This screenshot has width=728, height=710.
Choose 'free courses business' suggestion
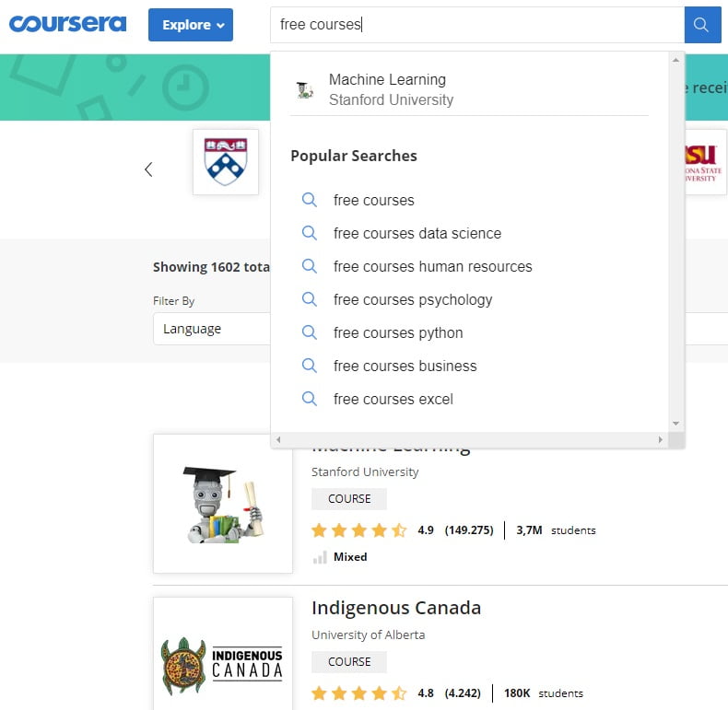tap(405, 367)
